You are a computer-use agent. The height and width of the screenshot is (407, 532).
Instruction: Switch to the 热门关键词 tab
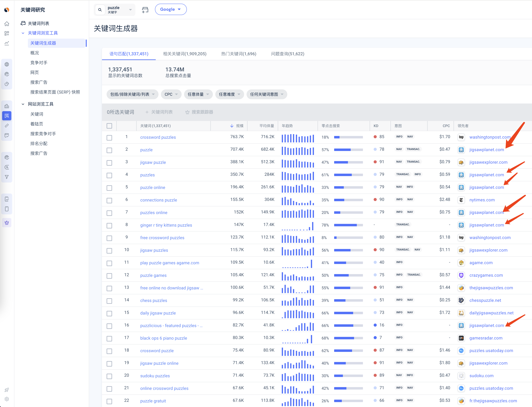pyautogui.click(x=239, y=54)
